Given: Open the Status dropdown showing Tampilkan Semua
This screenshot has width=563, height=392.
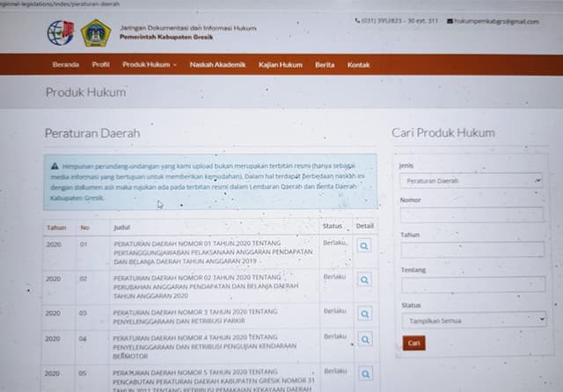Looking at the screenshot, I should (x=473, y=320).
